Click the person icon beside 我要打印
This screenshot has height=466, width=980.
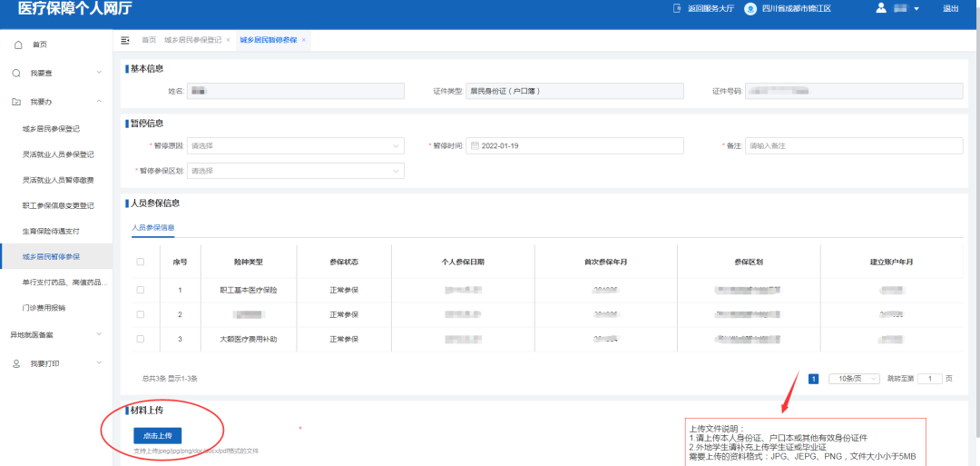pyautogui.click(x=17, y=363)
